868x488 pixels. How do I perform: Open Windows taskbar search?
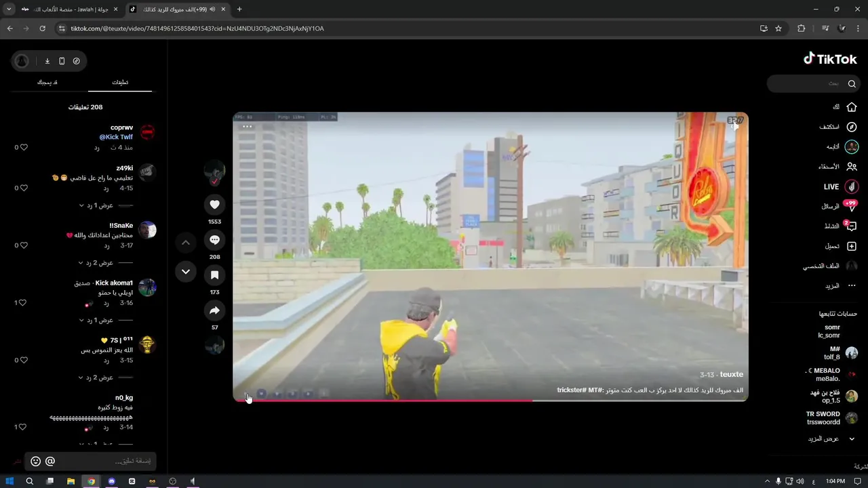coord(30,481)
